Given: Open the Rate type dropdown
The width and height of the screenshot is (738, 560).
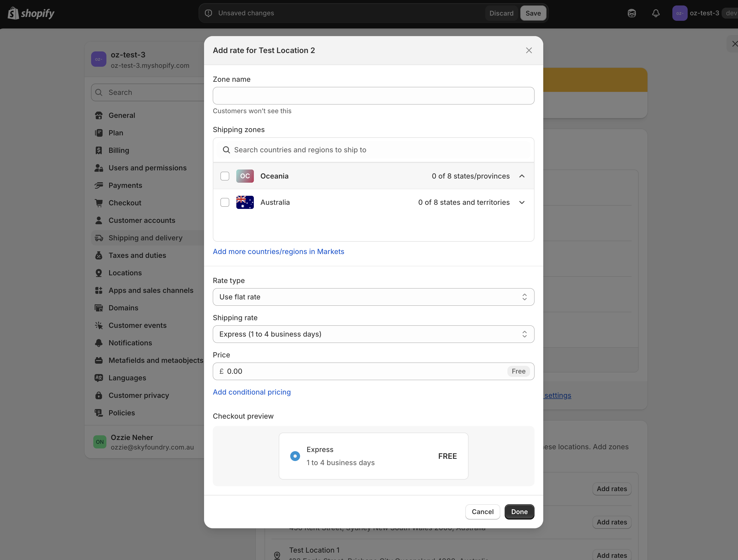Looking at the screenshot, I should (373, 297).
